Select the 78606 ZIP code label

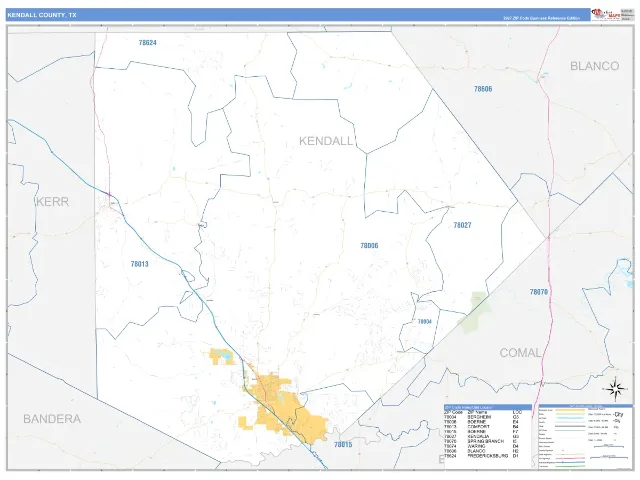(483, 89)
